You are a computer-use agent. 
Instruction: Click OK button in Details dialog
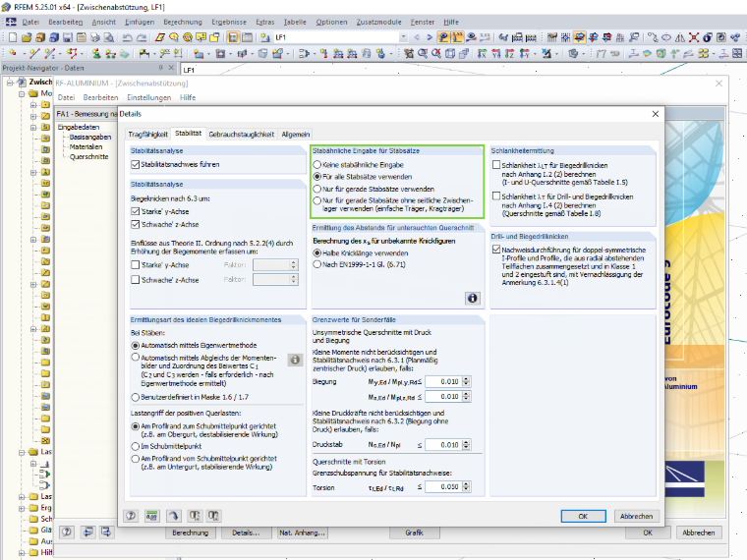[x=583, y=516]
